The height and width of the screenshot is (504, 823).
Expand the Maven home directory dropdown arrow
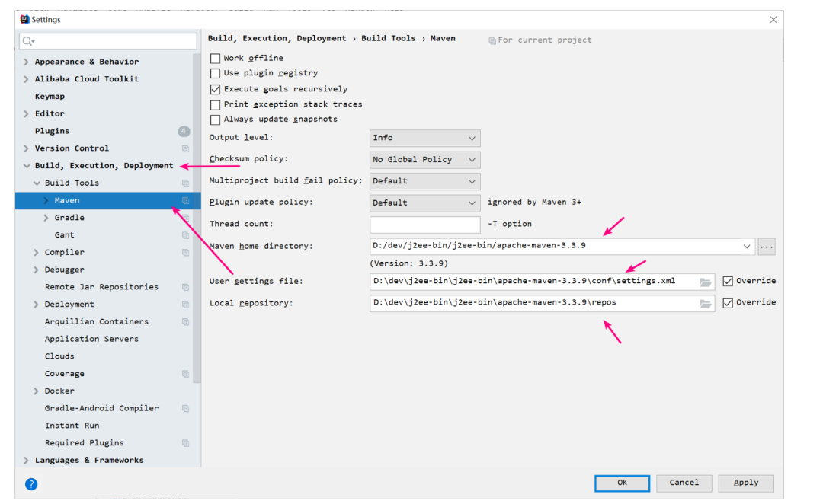pyautogui.click(x=746, y=246)
